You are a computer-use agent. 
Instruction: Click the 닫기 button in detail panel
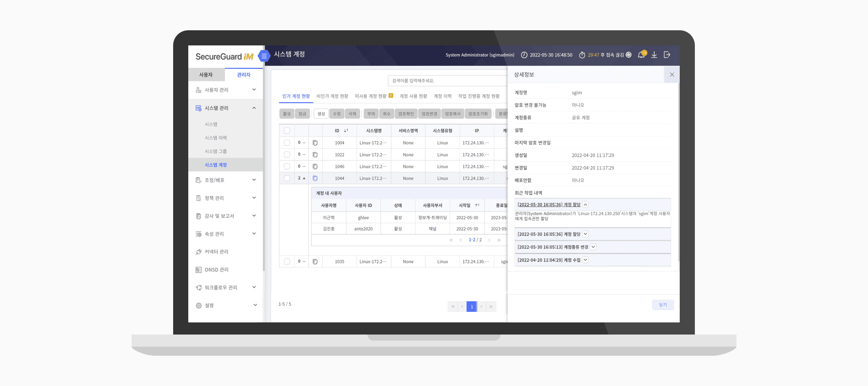[663, 305]
